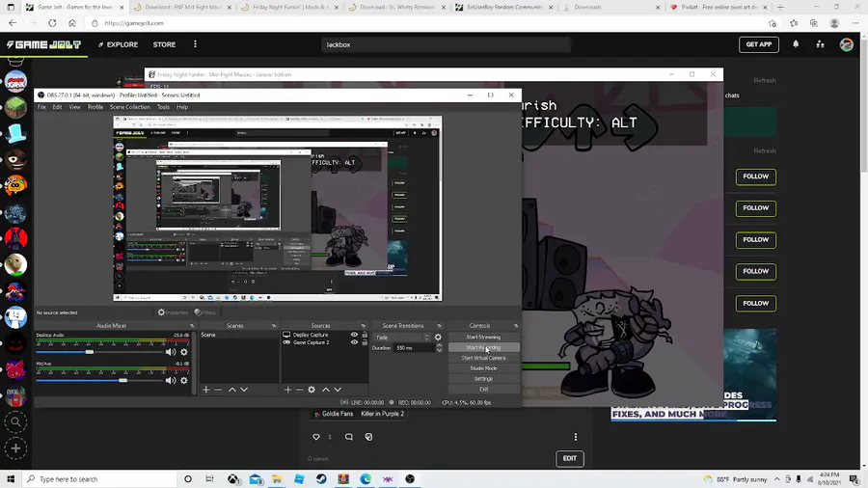
Task: Open OBS Profile menu
Action: click(95, 107)
